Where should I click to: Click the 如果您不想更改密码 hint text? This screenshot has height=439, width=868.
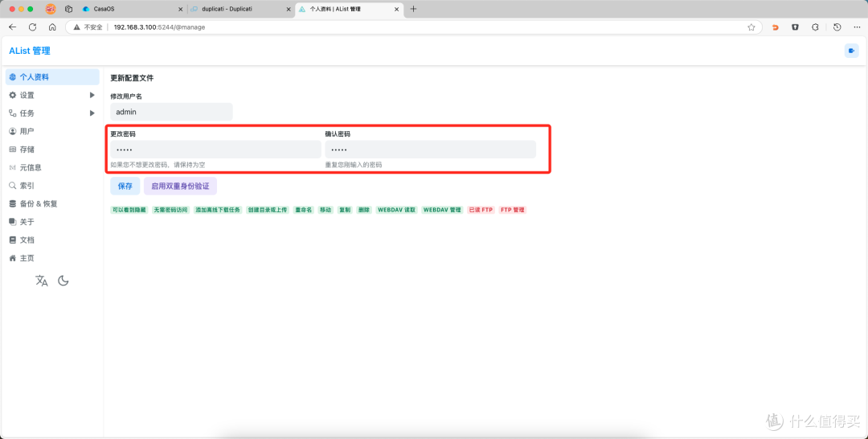point(158,165)
